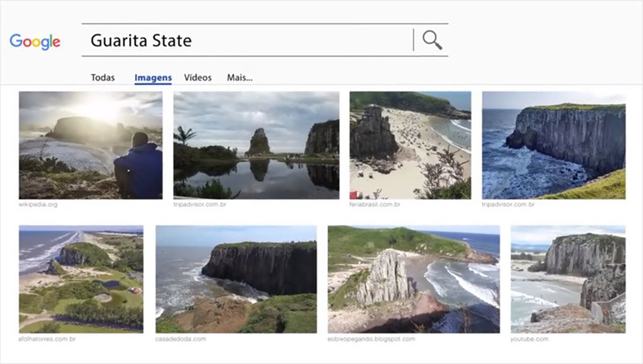The height and width of the screenshot is (364, 643).
Task: Switch to the Todas tab
Action: point(103,78)
